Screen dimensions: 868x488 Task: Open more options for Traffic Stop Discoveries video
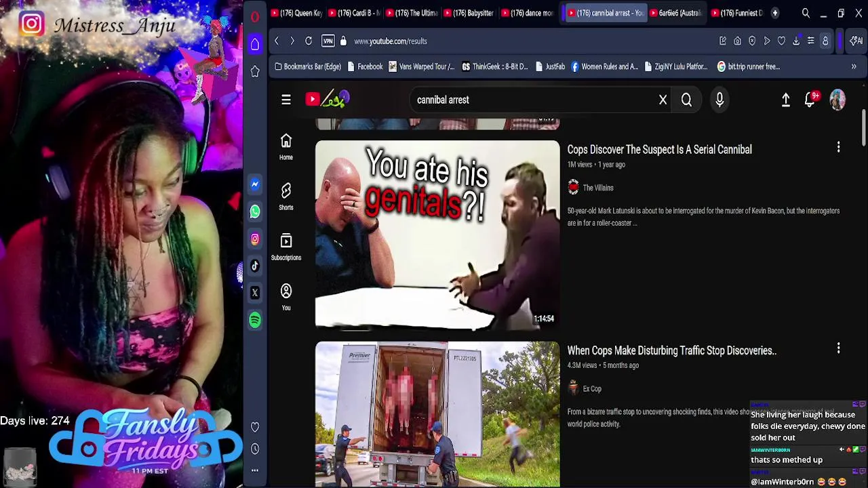838,348
